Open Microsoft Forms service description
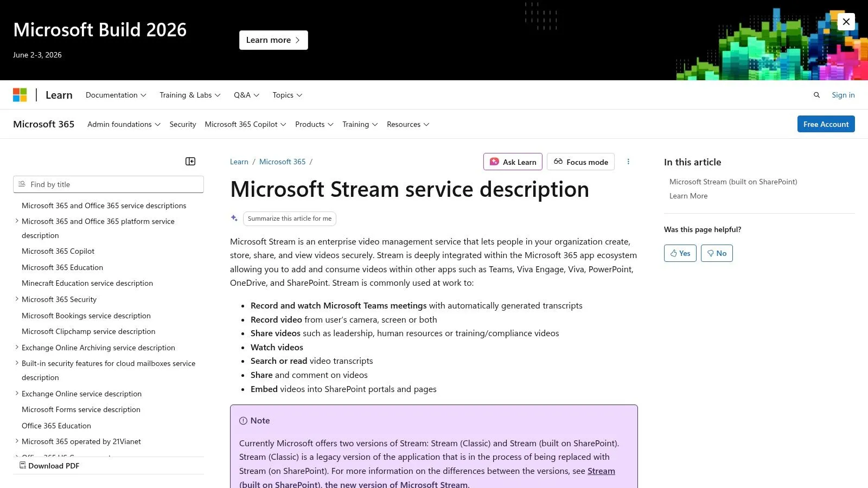The height and width of the screenshot is (488, 868). click(x=81, y=409)
